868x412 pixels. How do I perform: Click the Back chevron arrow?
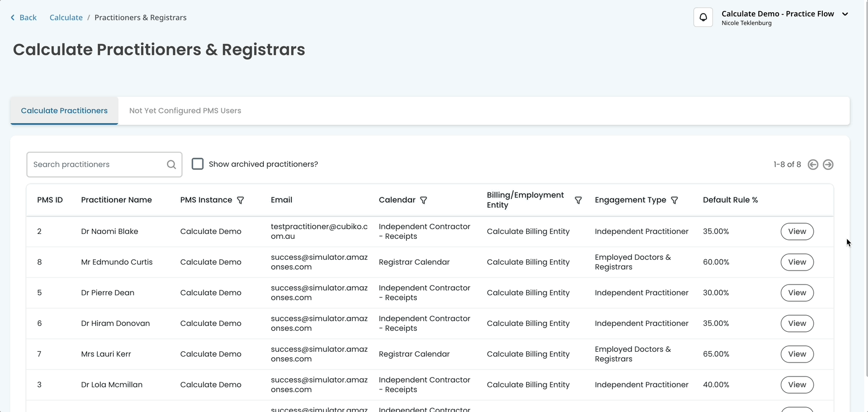(x=13, y=18)
